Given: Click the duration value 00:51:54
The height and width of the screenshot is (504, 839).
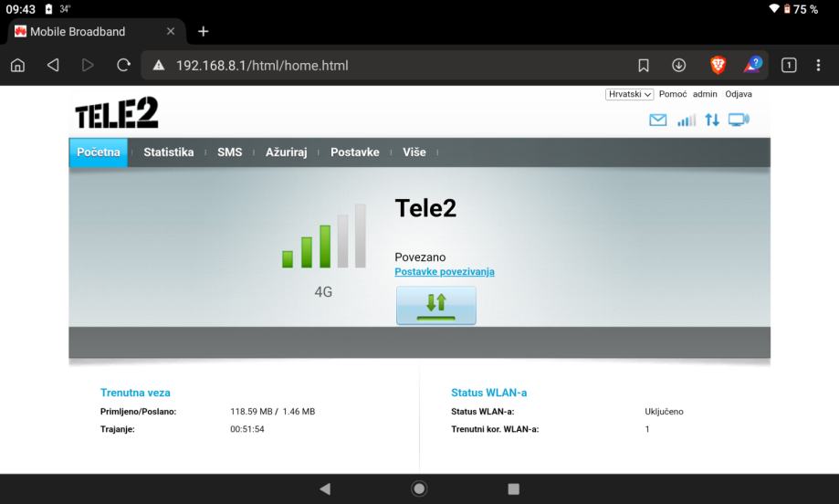Looking at the screenshot, I should (247, 429).
